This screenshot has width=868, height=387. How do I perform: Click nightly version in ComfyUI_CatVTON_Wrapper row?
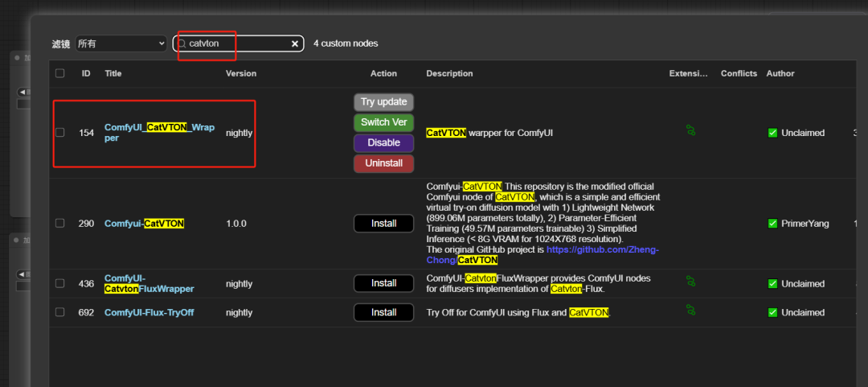tap(239, 133)
